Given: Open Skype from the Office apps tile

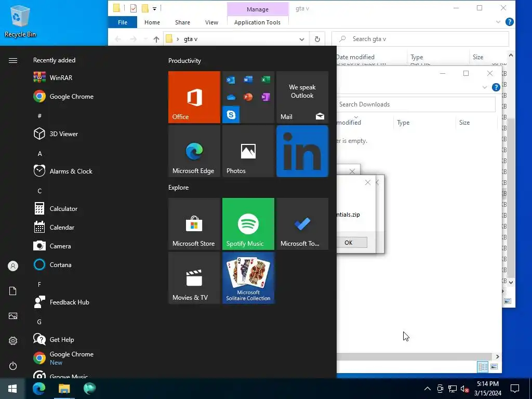Looking at the screenshot, I should pyautogui.click(x=231, y=115).
